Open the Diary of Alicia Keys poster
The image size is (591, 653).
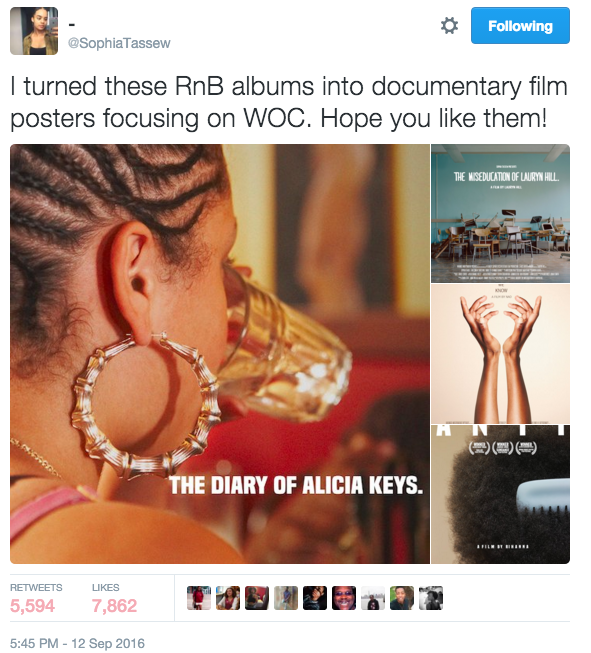coord(220,354)
